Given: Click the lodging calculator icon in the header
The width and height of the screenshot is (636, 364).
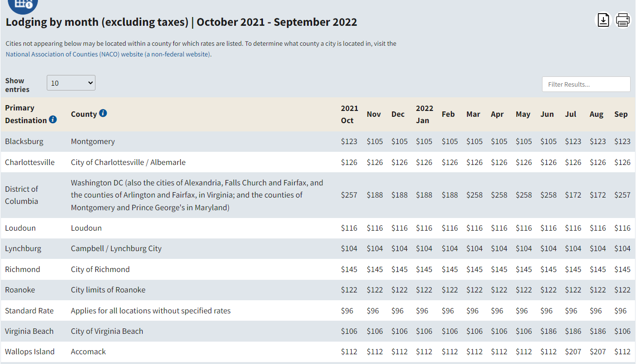Looking at the screenshot, I should pyautogui.click(x=22, y=4).
